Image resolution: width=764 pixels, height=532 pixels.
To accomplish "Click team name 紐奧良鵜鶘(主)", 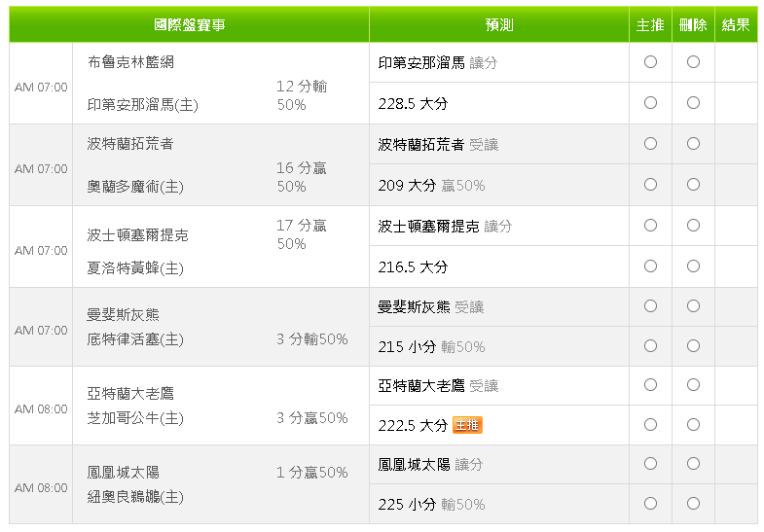I will tap(135, 497).
